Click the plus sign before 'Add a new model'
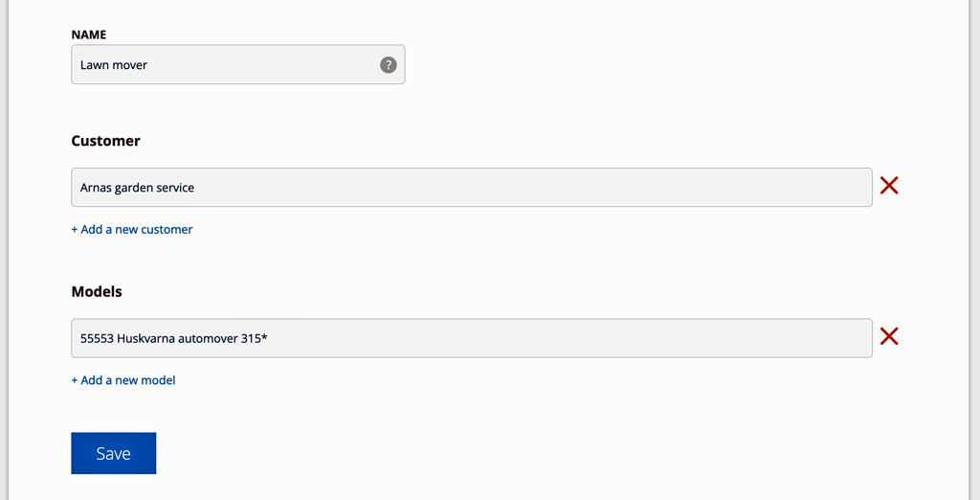Image resolution: width=980 pixels, height=500 pixels. point(75,380)
